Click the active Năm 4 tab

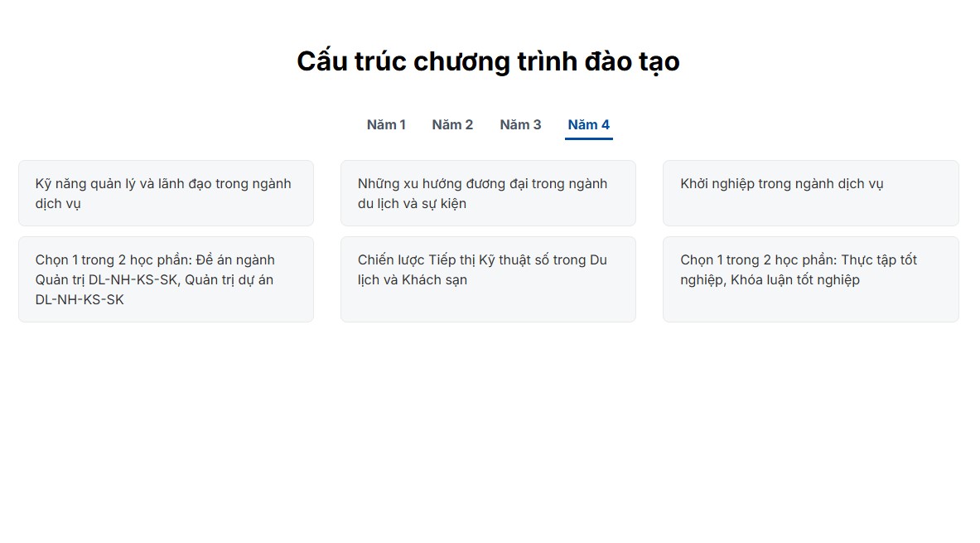tap(588, 124)
